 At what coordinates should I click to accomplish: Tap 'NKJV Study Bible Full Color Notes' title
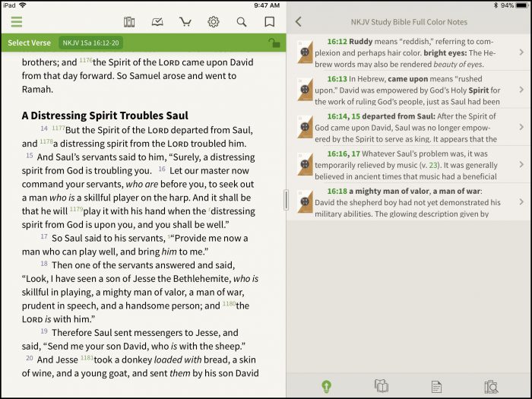[x=409, y=22]
